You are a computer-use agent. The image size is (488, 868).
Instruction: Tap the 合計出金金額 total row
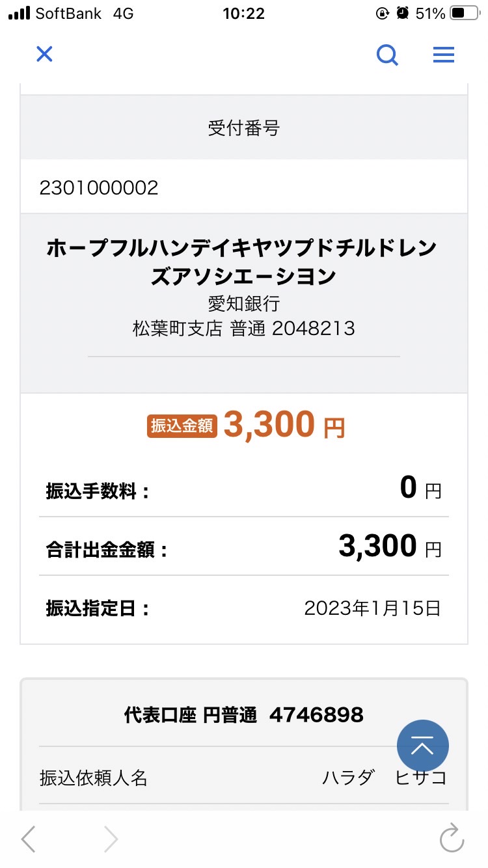(x=244, y=547)
